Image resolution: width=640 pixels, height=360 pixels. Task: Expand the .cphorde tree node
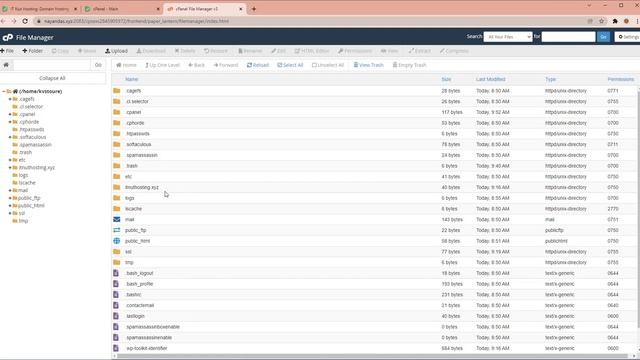[x=10, y=122]
